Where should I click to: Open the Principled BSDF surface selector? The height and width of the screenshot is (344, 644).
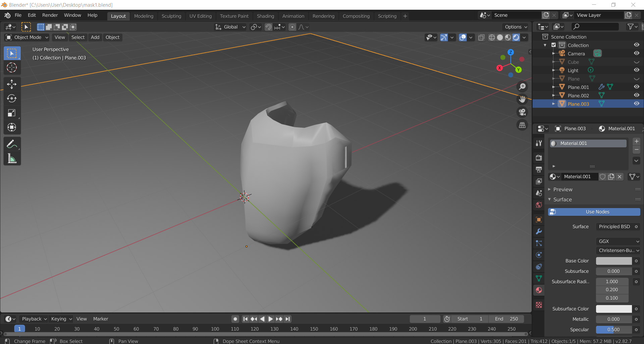tap(617, 227)
